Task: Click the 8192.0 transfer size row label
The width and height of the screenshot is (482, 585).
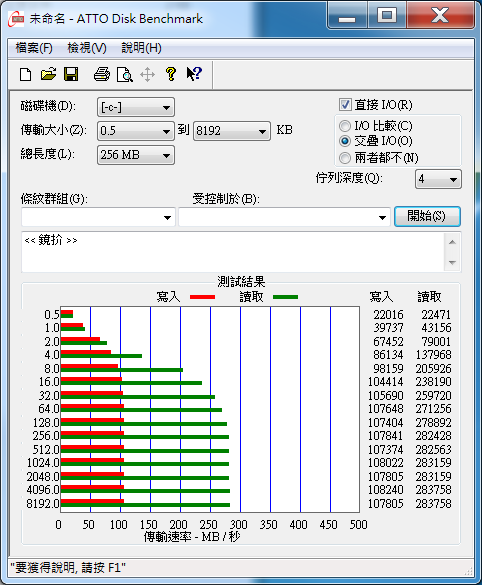Action: (43, 504)
